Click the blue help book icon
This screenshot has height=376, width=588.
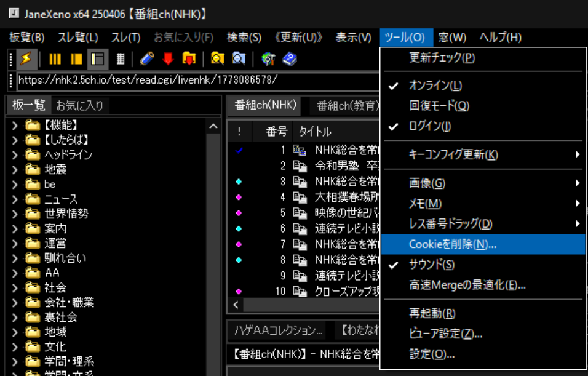pyautogui.click(x=290, y=58)
